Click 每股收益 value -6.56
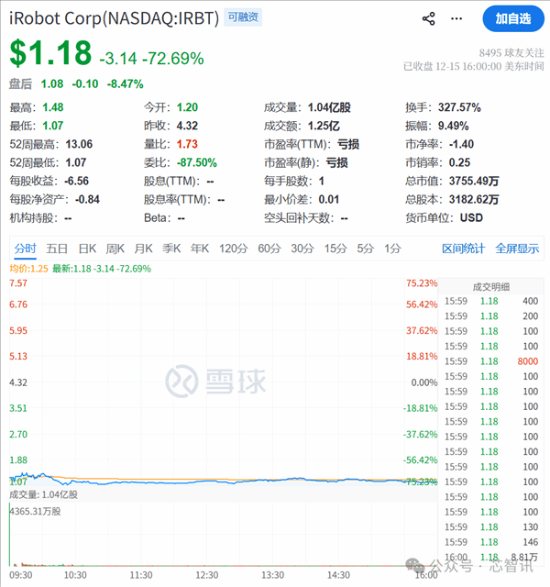 click(76, 181)
